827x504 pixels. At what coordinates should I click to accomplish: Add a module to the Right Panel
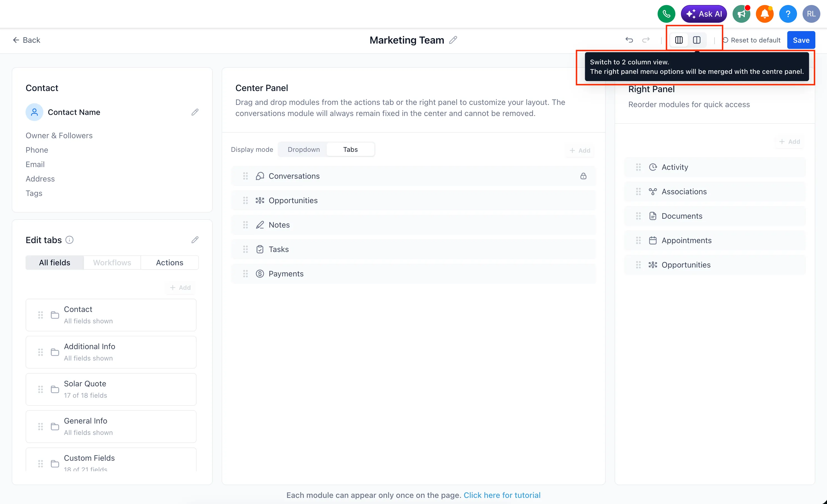[790, 141]
